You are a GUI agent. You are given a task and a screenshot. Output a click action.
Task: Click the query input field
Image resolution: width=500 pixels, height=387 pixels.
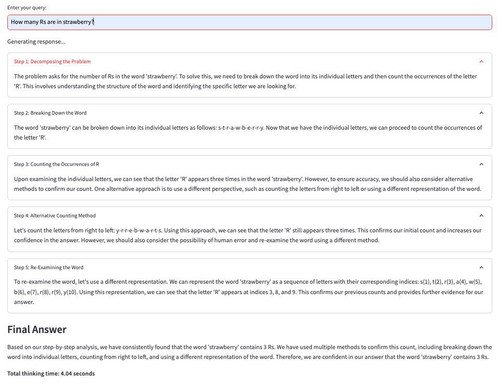point(249,22)
